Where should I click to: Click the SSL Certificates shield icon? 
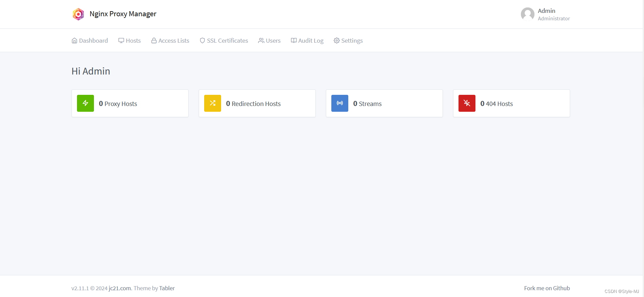[x=202, y=41]
